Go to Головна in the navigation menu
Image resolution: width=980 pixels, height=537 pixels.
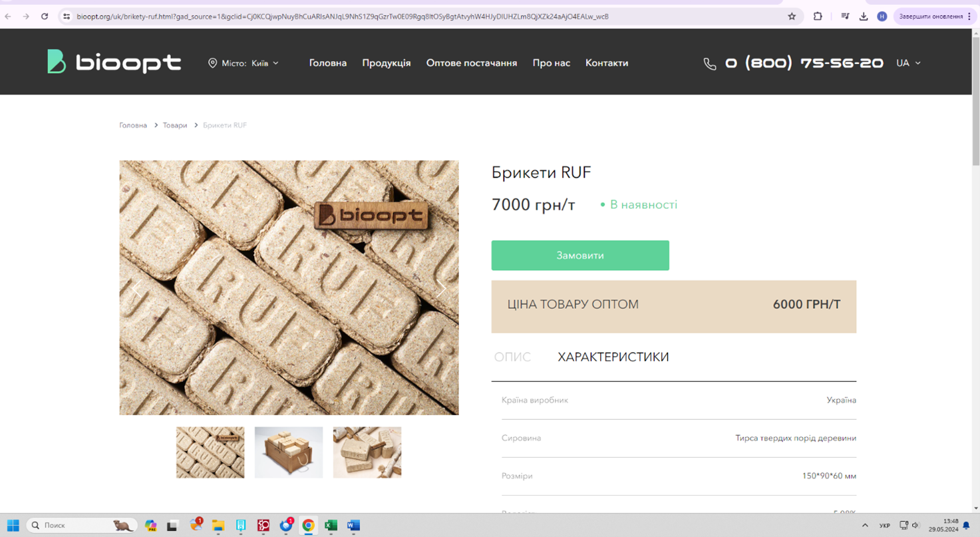point(328,63)
